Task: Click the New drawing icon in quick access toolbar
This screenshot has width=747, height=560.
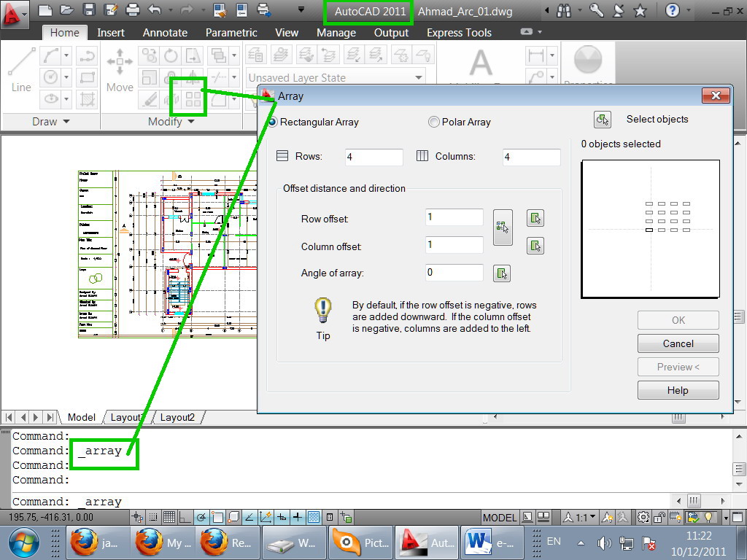Action: coord(44,10)
